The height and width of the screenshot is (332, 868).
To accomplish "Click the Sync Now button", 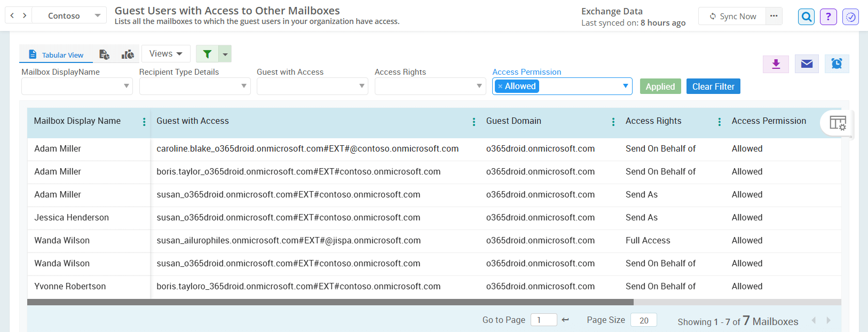I will (x=732, y=16).
